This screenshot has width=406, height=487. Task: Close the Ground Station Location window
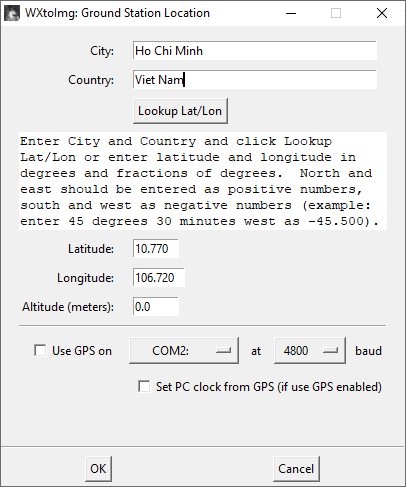pos(382,13)
